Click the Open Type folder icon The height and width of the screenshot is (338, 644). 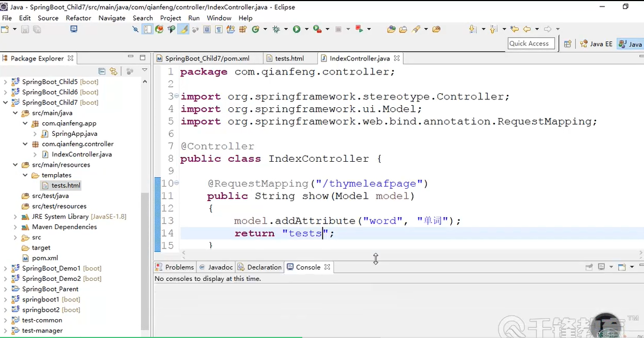click(391, 29)
